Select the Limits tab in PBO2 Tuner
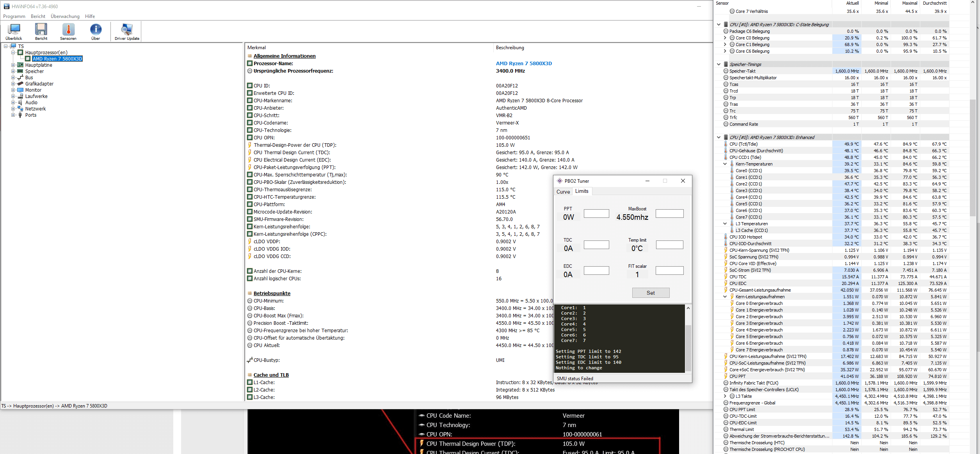 pos(582,191)
